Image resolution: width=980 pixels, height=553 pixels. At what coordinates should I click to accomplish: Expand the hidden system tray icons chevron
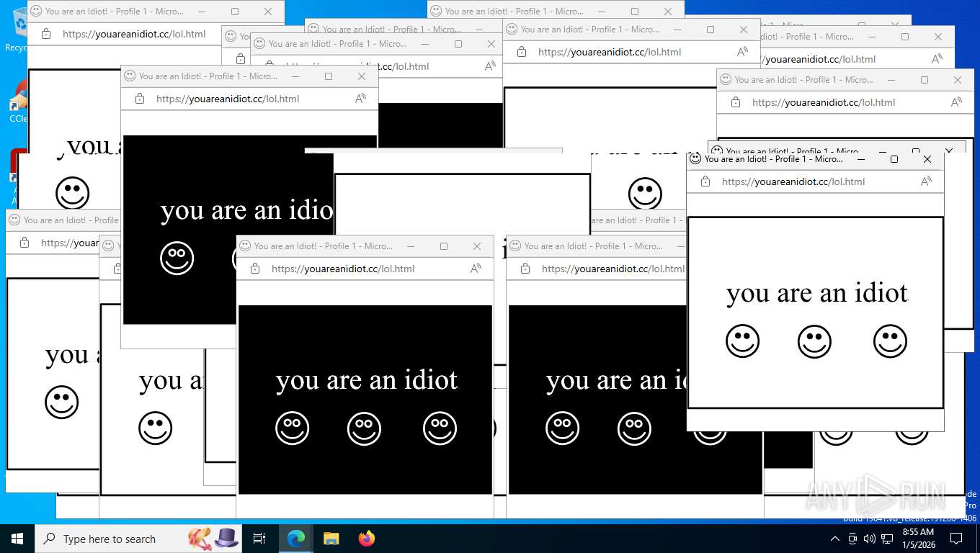835,539
